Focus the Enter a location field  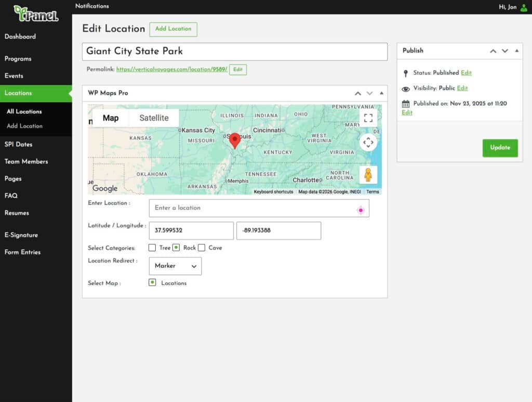click(x=259, y=208)
